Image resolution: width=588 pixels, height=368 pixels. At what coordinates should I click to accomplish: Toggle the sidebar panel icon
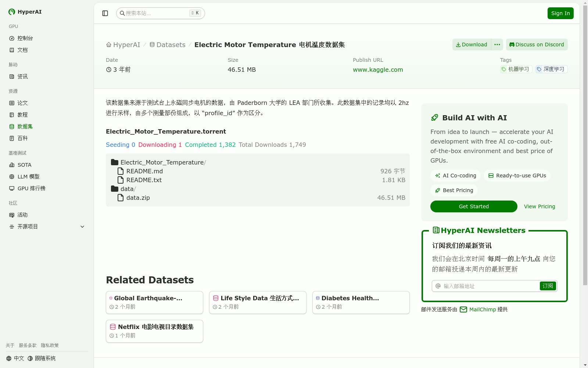pos(105,13)
